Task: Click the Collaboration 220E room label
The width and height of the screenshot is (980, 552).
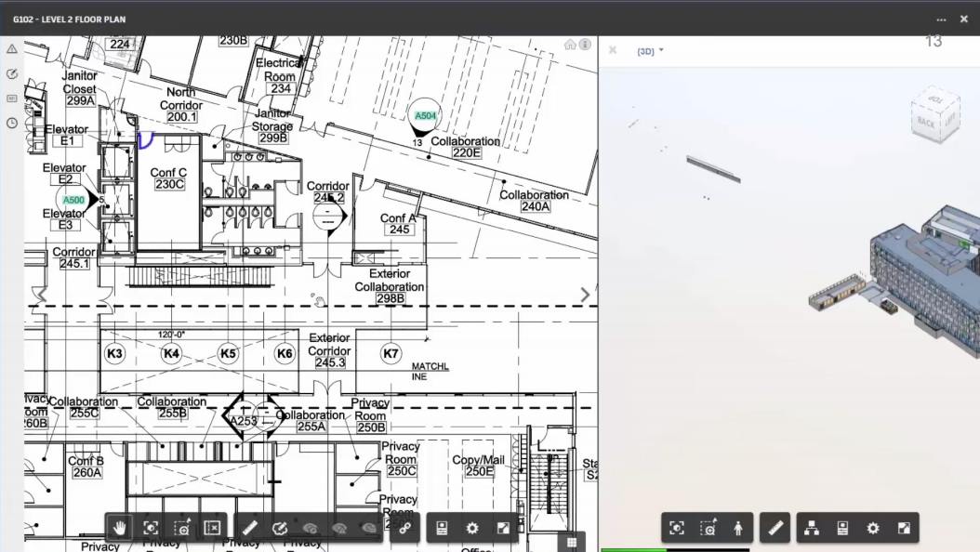Action: (466, 147)
